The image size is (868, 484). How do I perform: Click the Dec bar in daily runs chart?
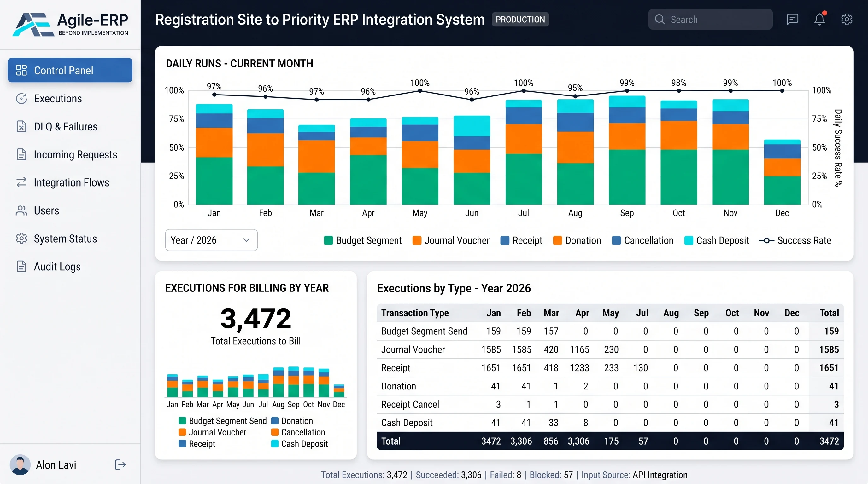pos(782,172)
